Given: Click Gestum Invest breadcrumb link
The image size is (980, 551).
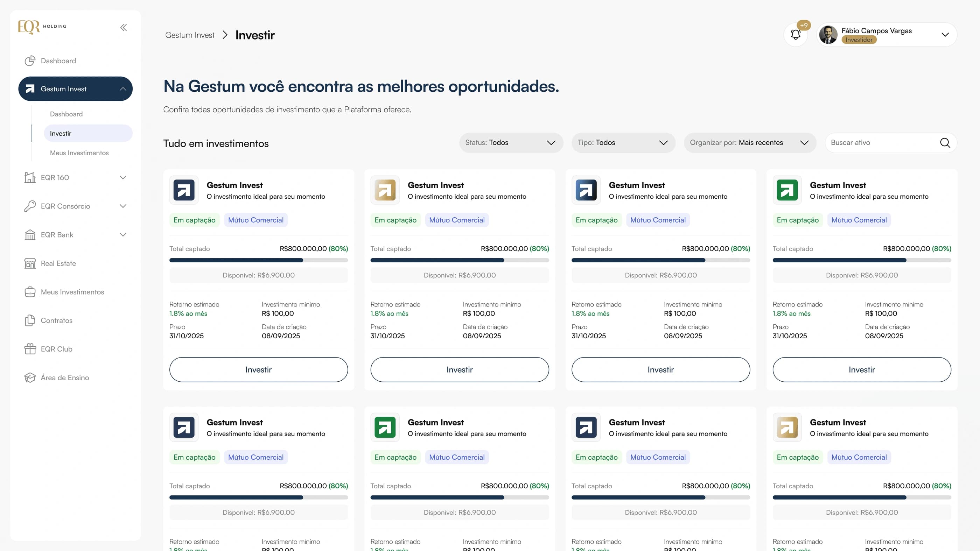Looking at the screenshot, I should (x=189, y=35).
